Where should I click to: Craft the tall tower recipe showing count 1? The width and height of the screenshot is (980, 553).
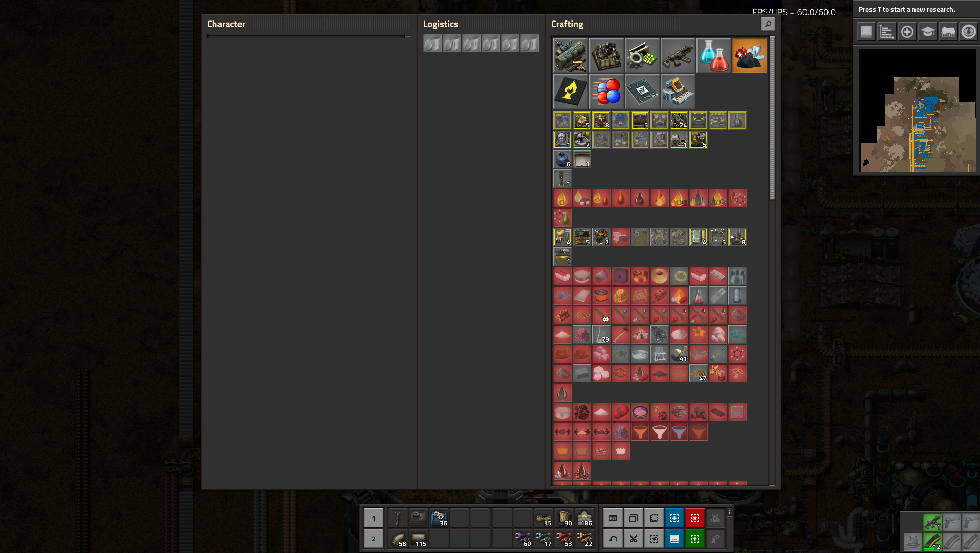pos(562,179)
